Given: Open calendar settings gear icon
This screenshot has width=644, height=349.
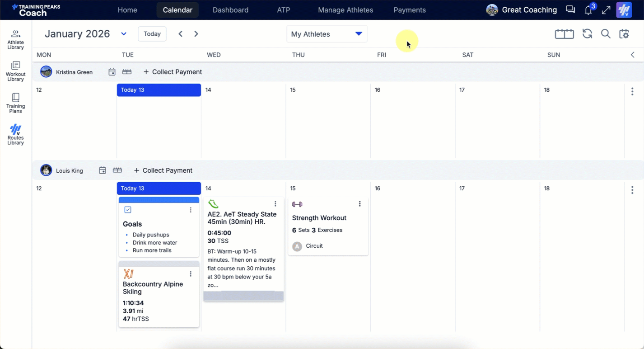Looking at the screenshot, I should point(624,34).
